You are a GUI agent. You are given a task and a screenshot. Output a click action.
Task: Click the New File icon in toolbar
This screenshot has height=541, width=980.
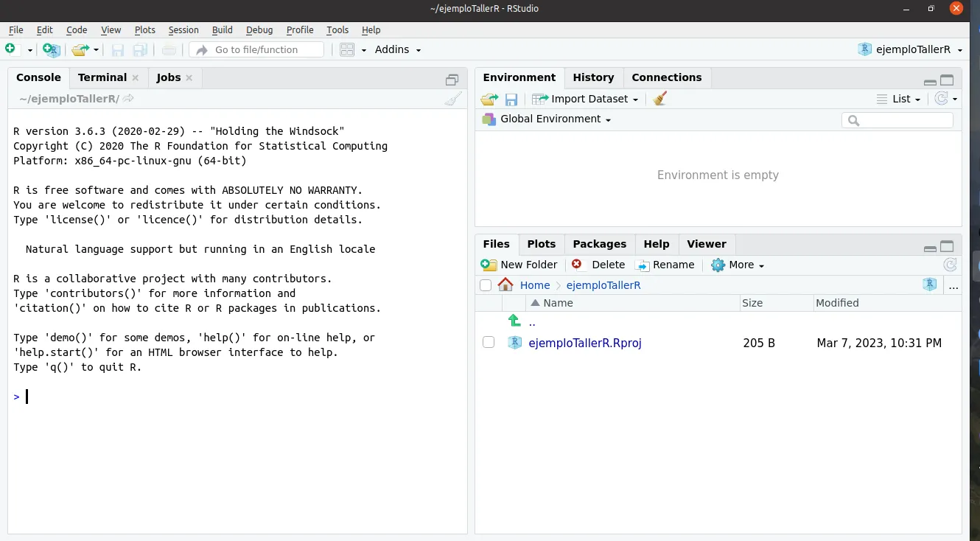[x=11, y=49]
